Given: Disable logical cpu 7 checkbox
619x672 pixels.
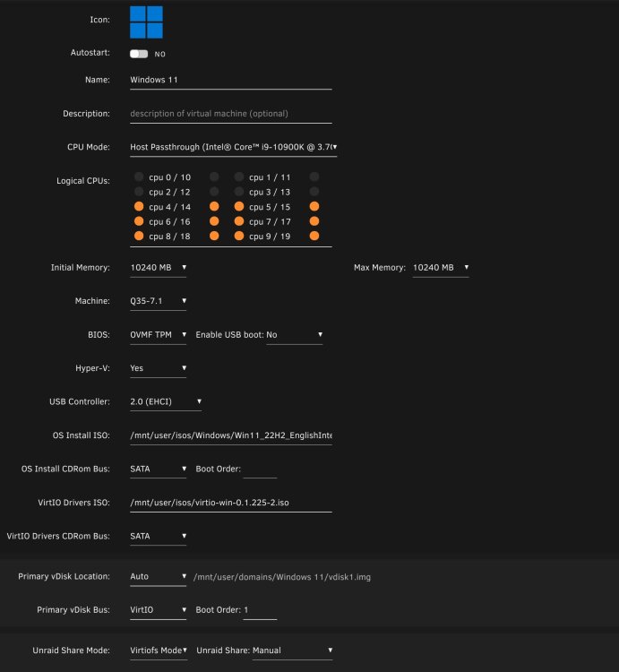Looking at the screenshot, I should click(239, 221).
